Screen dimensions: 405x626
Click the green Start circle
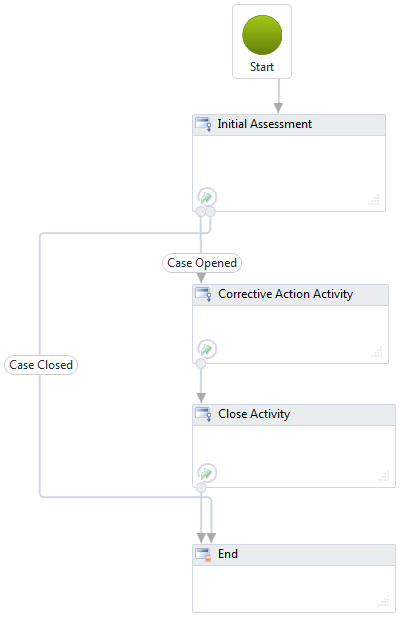262,35
